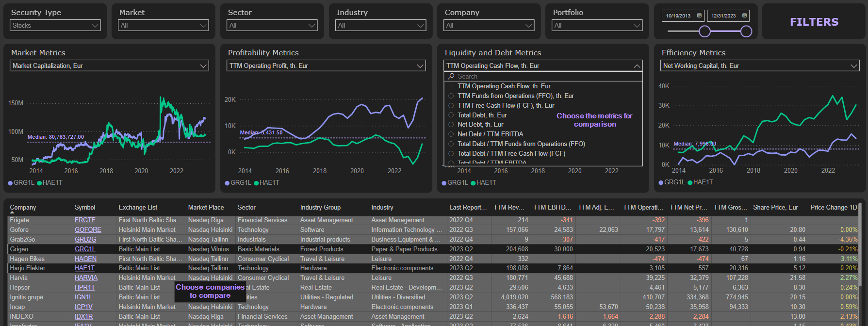This screenshot has width=868, height=326.
Task: Open the start date calendar picker icon
Action: (x=699, y=16)
